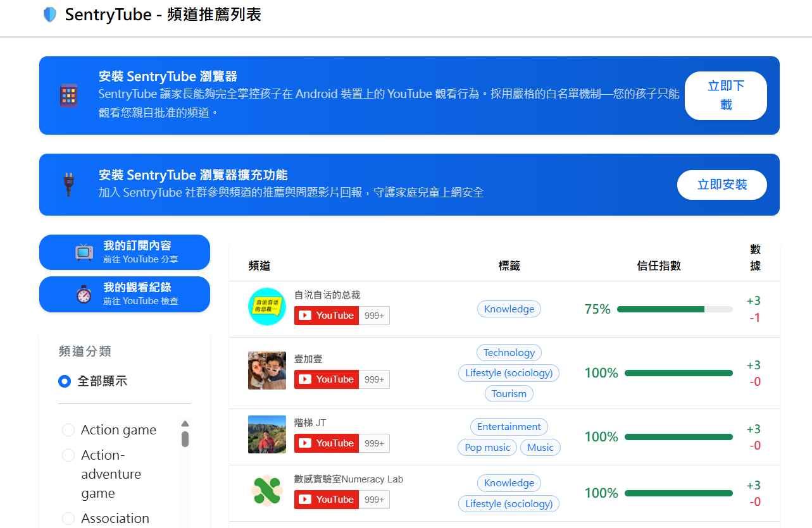Open 我的訂閱內容 subscriptions button
The height and width of the screenshot is (528, 812).
[125, 252]
